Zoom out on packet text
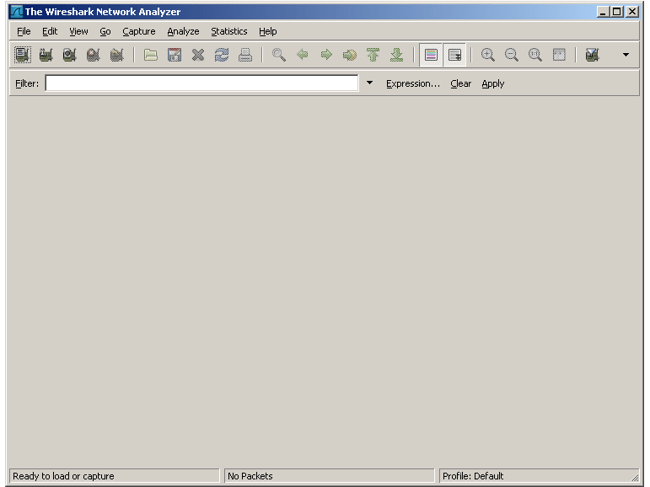 click(x=511, y=55)
